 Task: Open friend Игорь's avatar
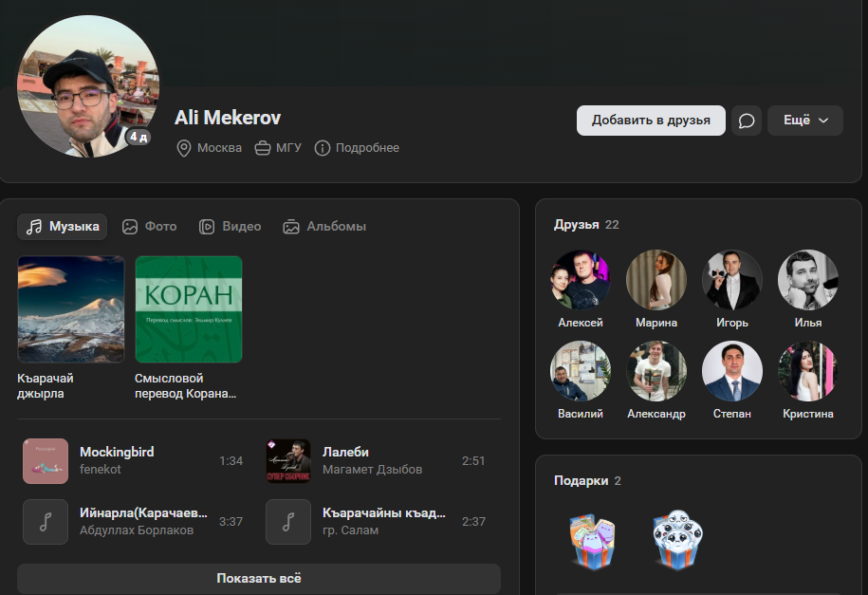click(731, 280)
